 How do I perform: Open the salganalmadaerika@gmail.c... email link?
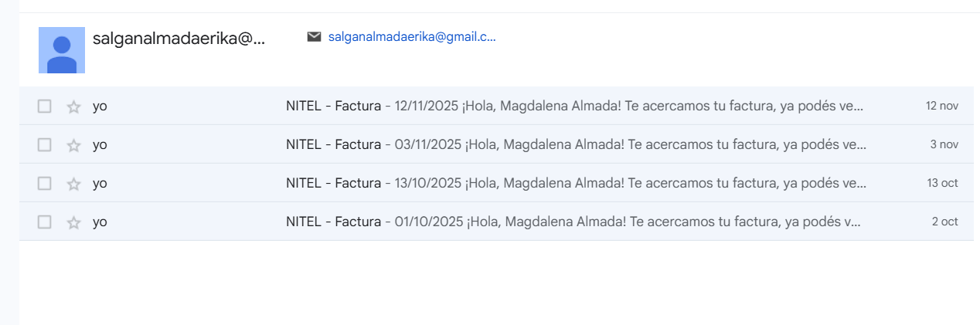[412, 36]
